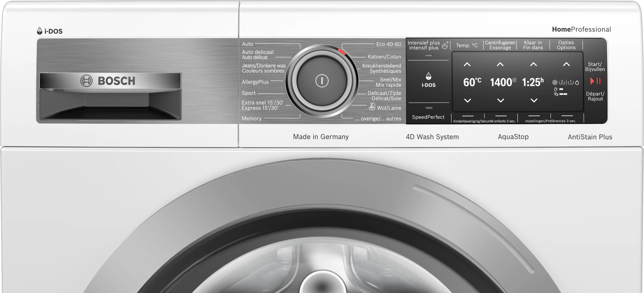Increase temperature with the up arrow
The image size is (644, 293).
pos(467,65)
